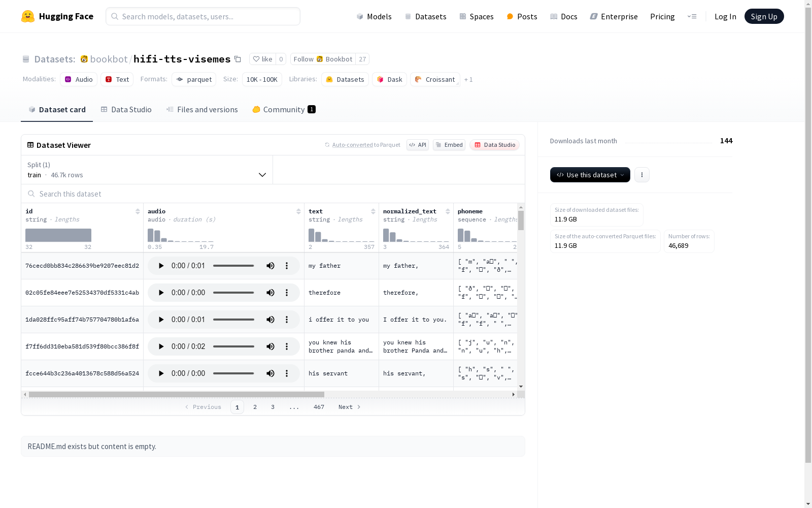Sort by the normalized_text column
The width and height of the screenshot is (812, 508).
coord(448,211)
